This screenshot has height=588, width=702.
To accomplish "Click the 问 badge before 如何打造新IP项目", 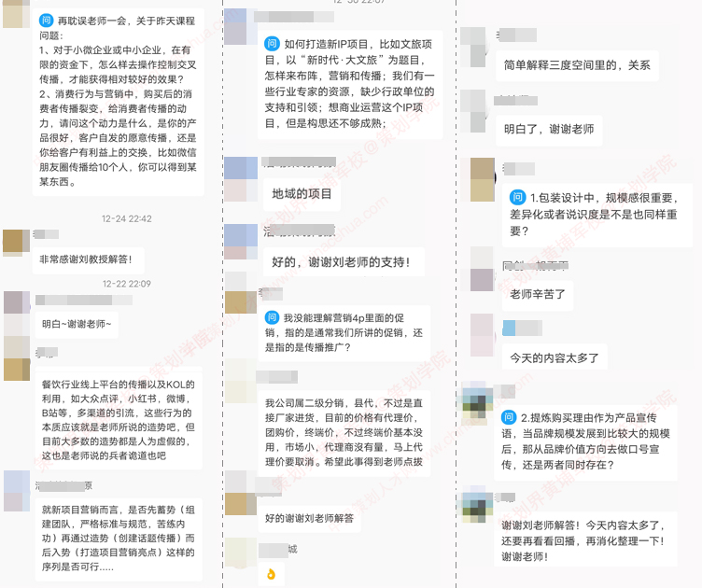I will coord(272,44).
